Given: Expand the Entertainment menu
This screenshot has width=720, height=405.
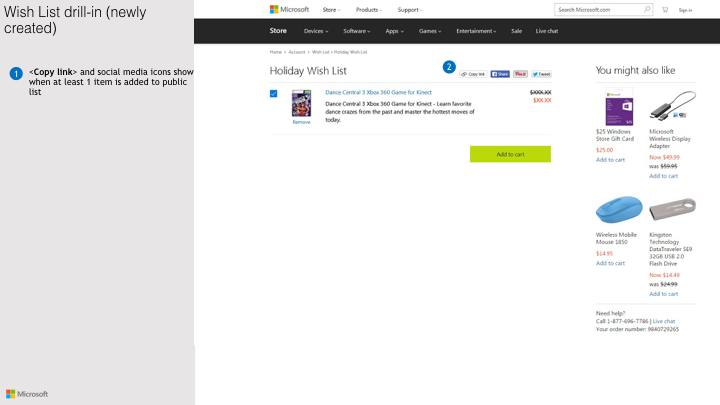Looking at the screenshot, I should pyautogui.click(x=476, y=31).
